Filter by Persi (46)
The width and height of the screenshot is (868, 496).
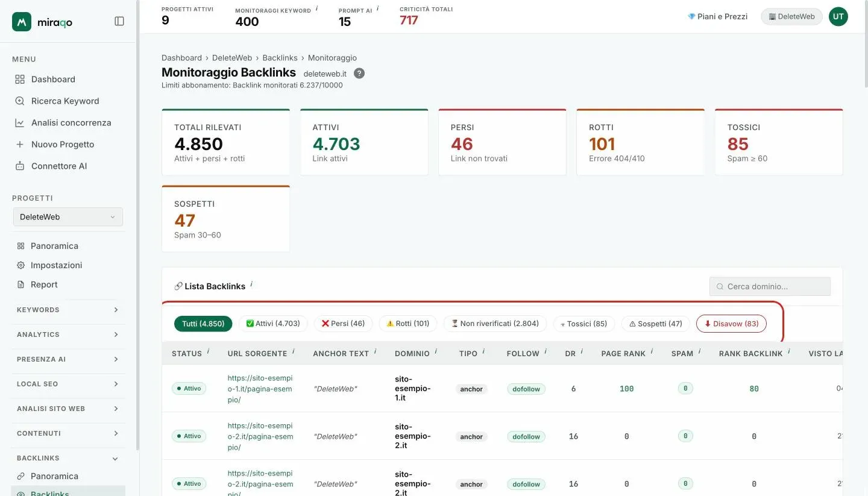343,324
